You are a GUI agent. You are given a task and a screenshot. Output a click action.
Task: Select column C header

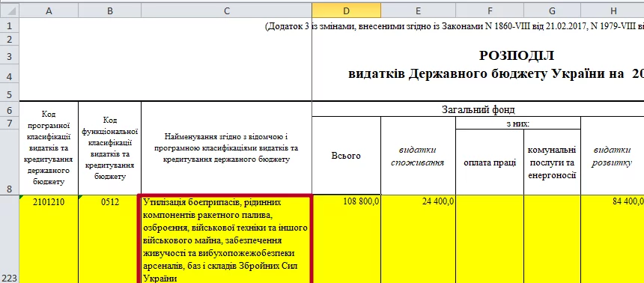point(226,11)
